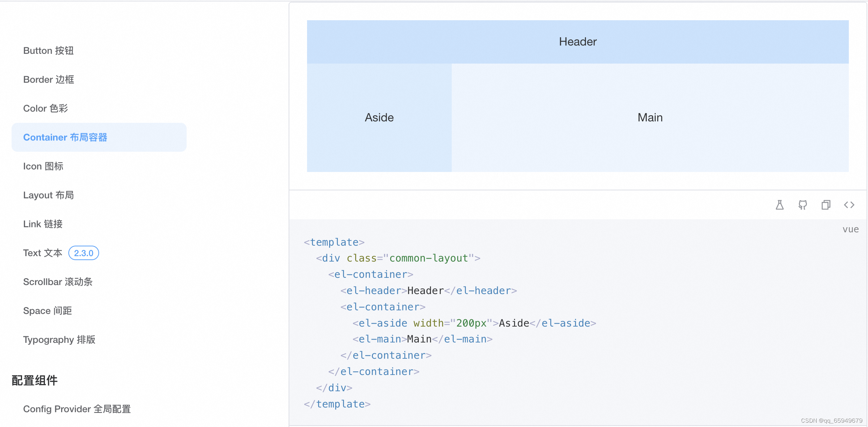Open Config Provider 全局配置 page
Image resolution: width=868 pixels, height=427 pixels.
click(77, 409)
